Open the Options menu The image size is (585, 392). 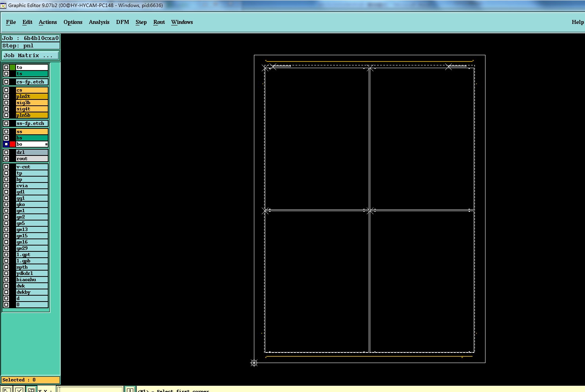click(73, 22)
